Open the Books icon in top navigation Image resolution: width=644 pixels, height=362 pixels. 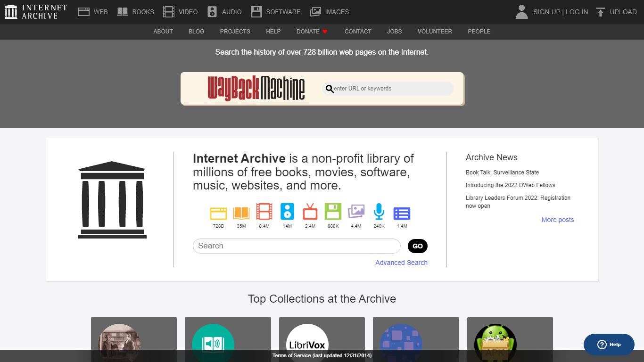point(123,12)
